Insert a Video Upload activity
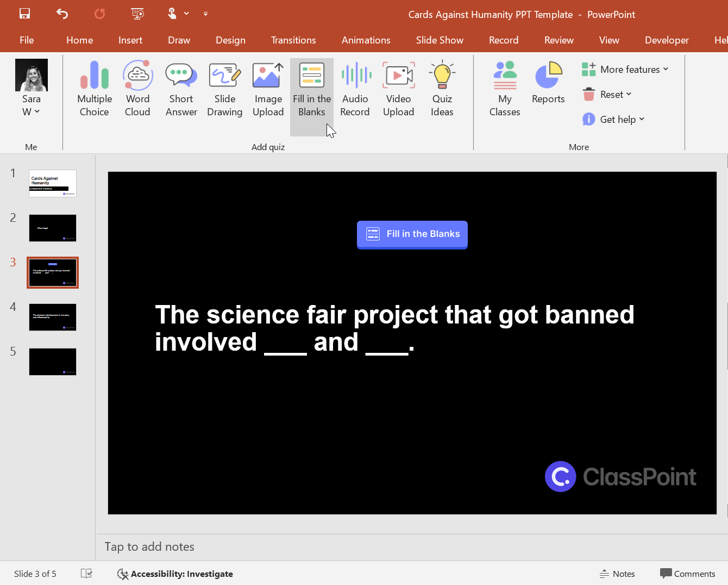 [x=399, y=89]
